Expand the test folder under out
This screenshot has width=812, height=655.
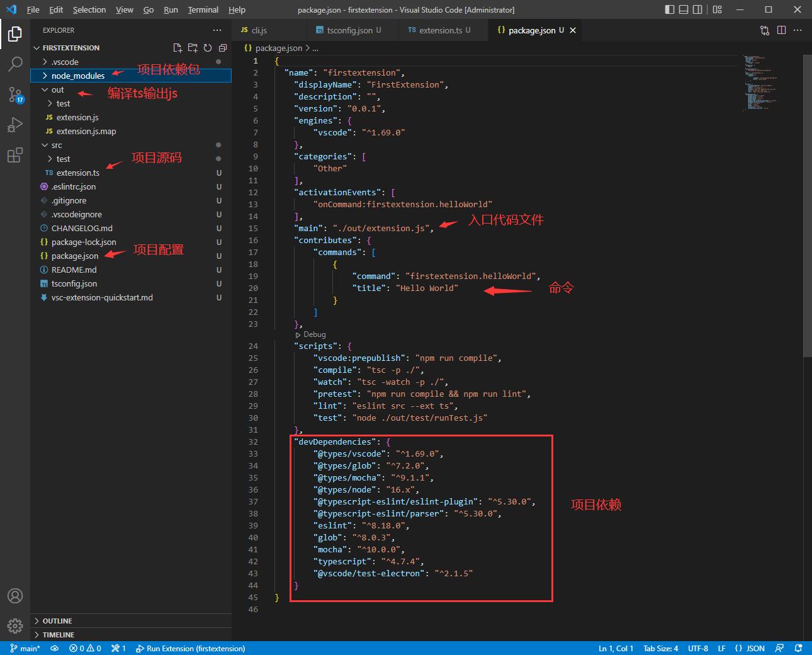(x=131, y=103)
